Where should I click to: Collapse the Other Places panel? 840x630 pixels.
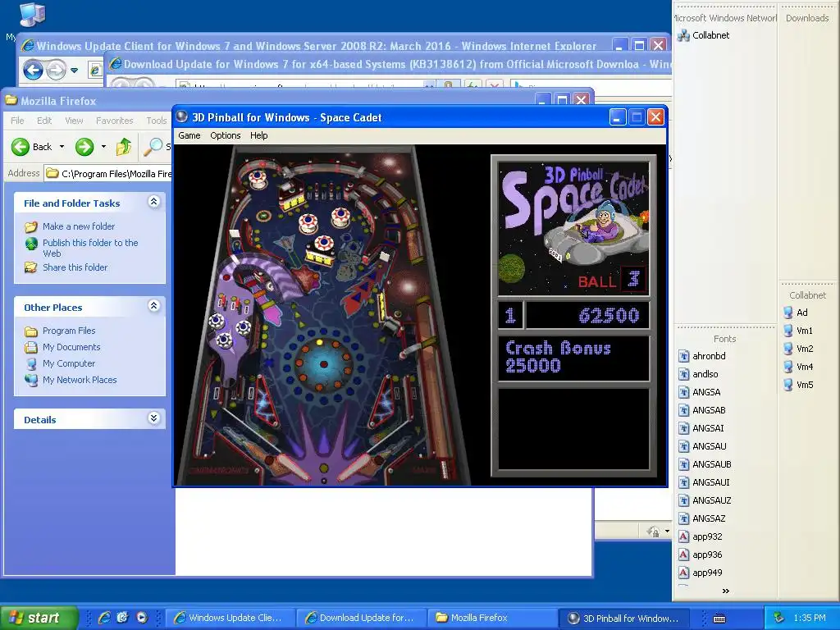[x=153, y=306]
